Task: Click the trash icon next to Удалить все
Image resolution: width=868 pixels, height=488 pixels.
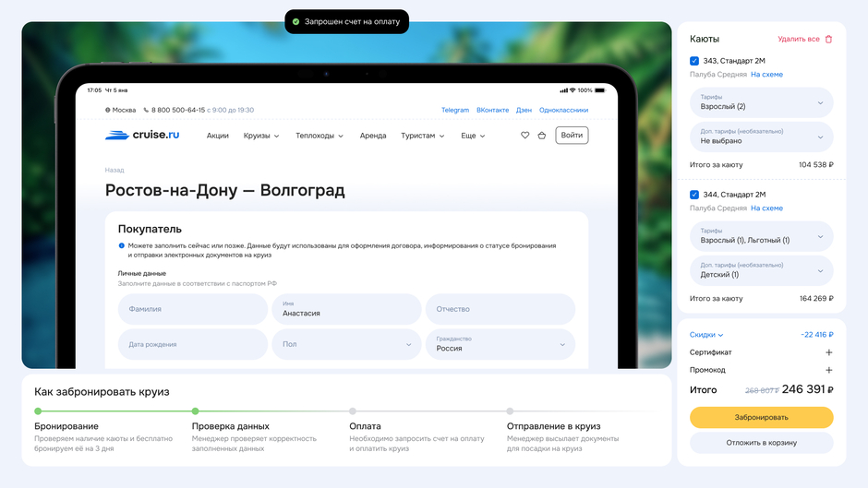Action: [828, 39]
